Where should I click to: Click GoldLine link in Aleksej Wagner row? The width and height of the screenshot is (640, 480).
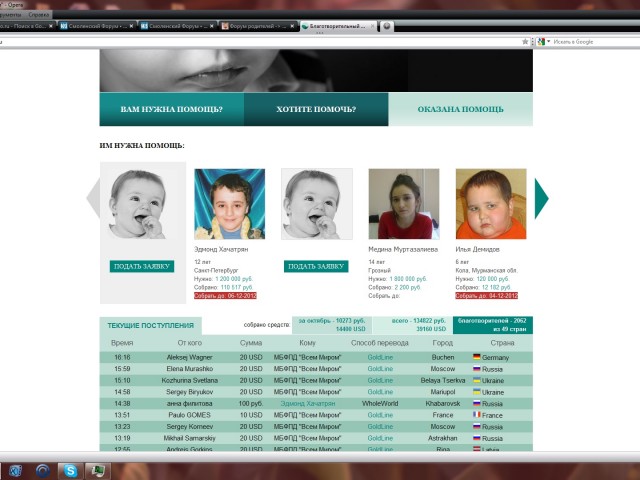(380, 357)
